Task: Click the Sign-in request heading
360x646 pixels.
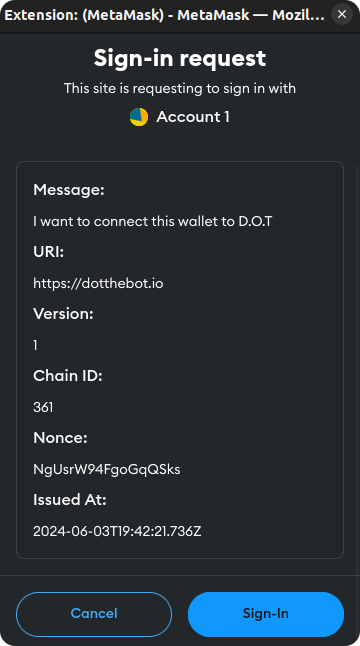Action: (180, 58)
